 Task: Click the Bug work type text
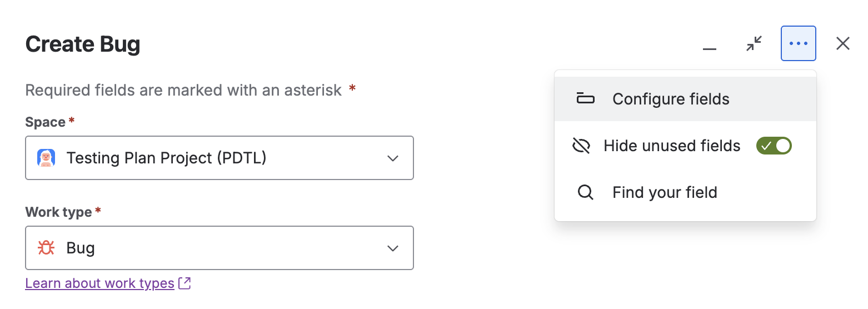coord(81,248)
